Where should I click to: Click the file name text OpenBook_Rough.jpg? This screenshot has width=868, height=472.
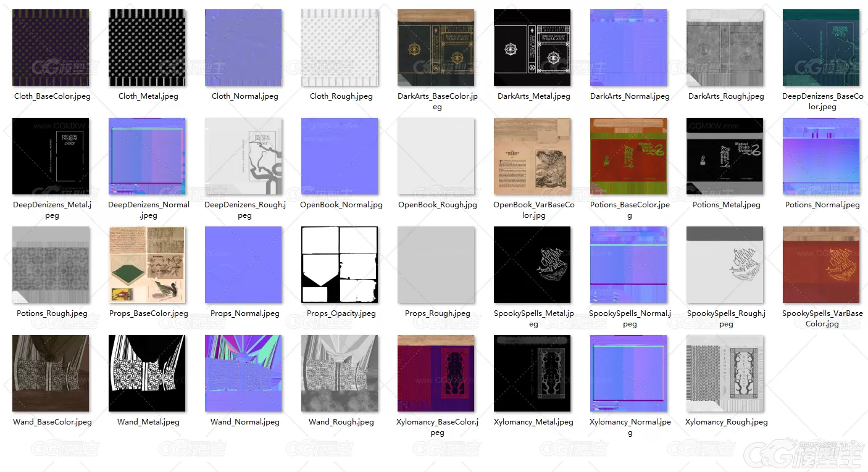tap(438, 205)
